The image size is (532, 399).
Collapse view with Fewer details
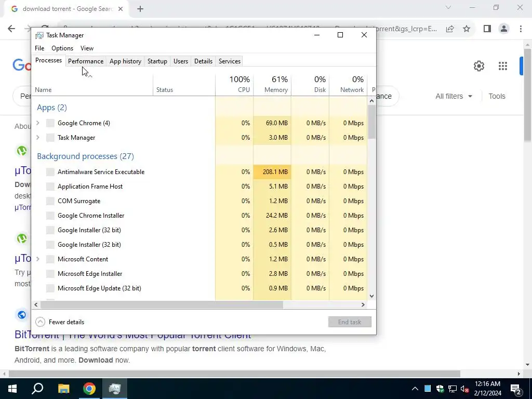(x=60, y=322)
